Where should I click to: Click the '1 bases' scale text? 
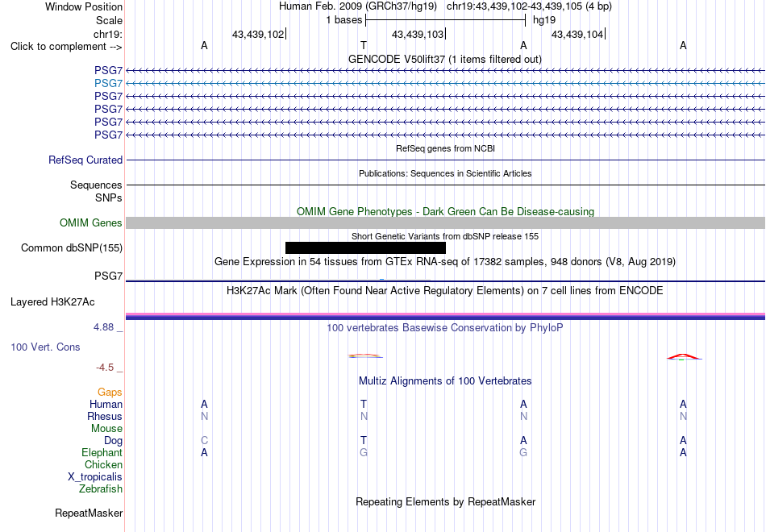[344, 20]
